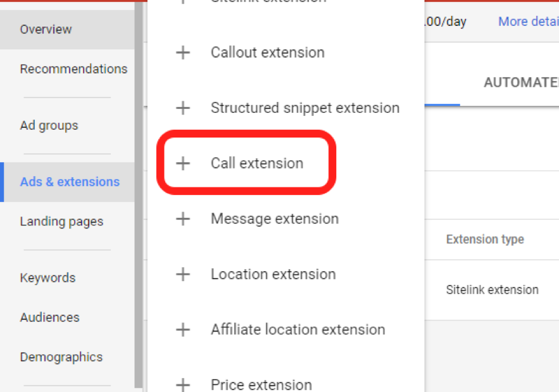Click the plus icon beside Structured snippet extension

(x=182, y=108)
